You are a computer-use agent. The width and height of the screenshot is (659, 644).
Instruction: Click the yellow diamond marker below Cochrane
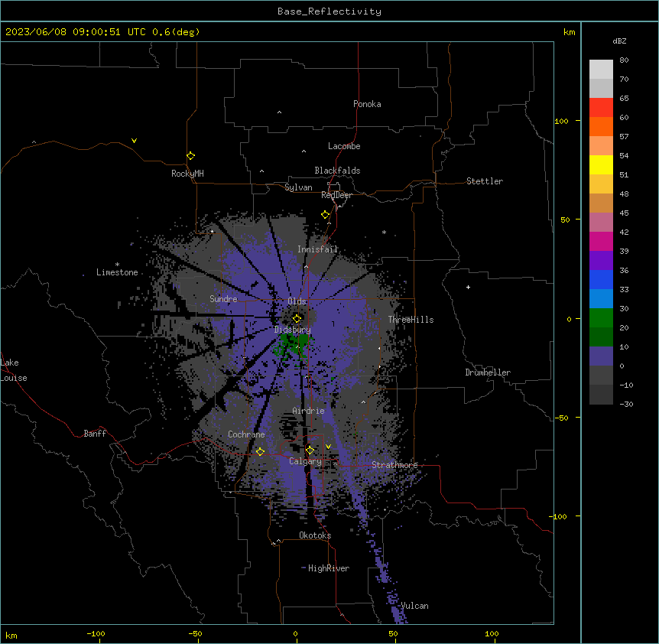[x=260, y=451]
